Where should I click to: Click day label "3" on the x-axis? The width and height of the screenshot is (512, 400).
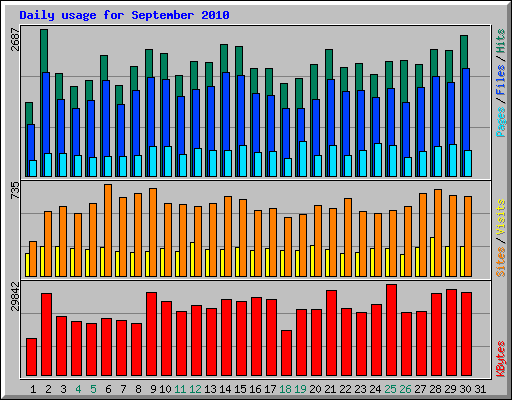(63, 389)
